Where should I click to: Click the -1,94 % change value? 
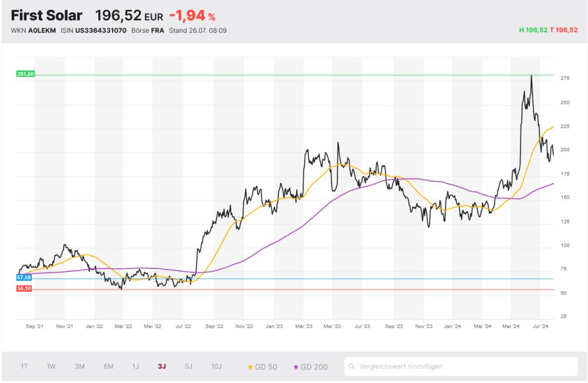(192, 16)
